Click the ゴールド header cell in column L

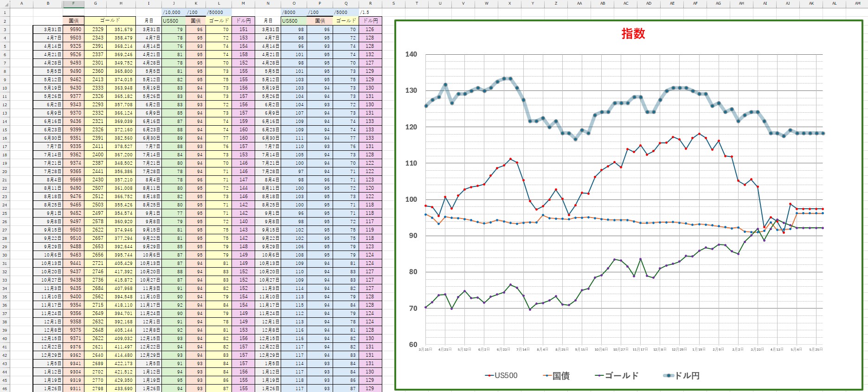(218, 21)
